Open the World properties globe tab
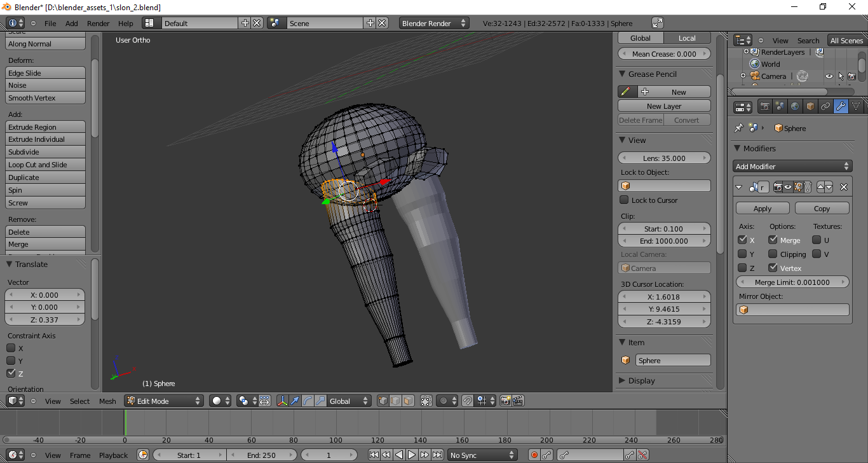 (795, 107)
